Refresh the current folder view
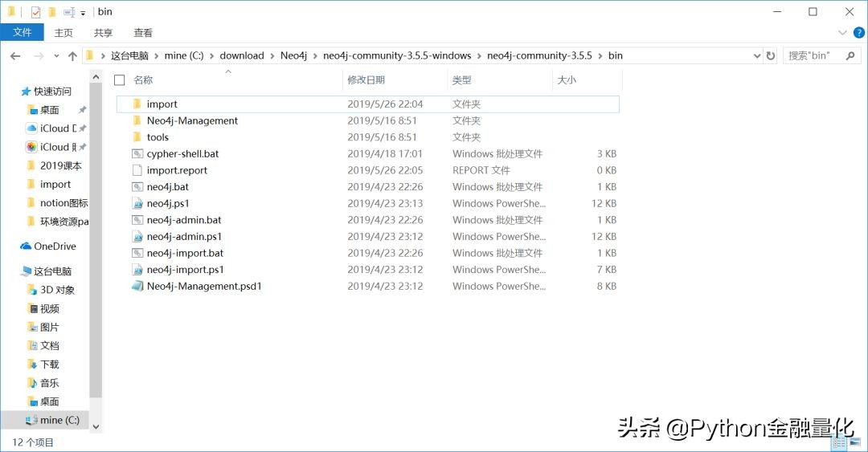 [770, 55]
